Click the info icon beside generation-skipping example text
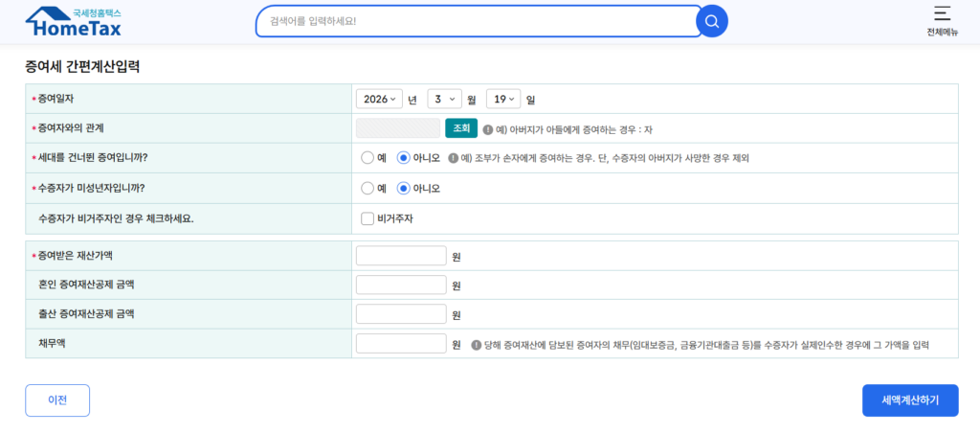The height and width of the screenshot is (434, 980). coord(453,158)
